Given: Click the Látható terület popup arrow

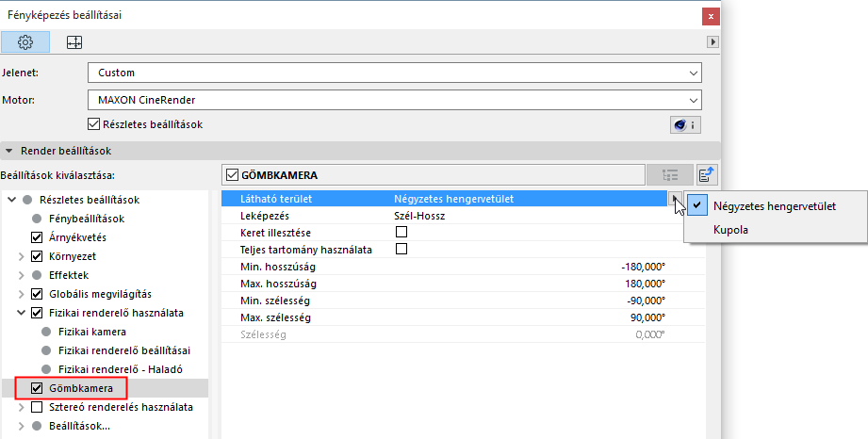Looking at the screenshot, I should pyautogui.click(x=674, y=198).
